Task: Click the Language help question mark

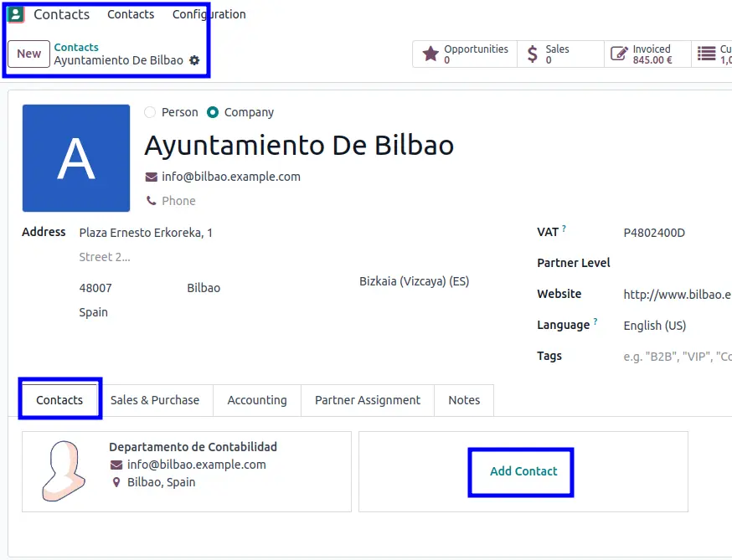Action: pyautogui.click(x=595, y=321)
